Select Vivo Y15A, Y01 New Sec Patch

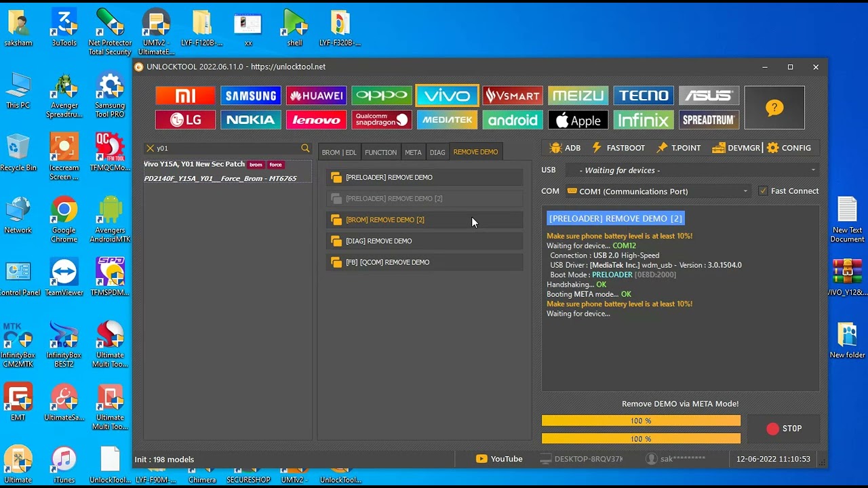pos(227,164)
